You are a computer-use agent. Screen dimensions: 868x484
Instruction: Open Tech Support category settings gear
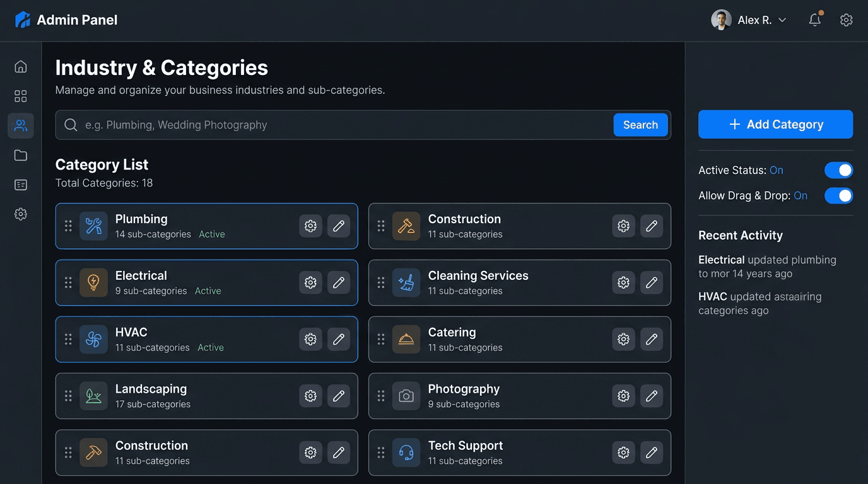[623, 452]
